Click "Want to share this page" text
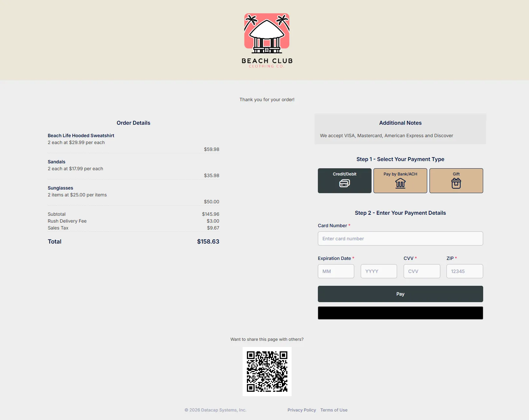Image resolution: width=529 pixels, height=420 pixels. click(x=267, y=339)
